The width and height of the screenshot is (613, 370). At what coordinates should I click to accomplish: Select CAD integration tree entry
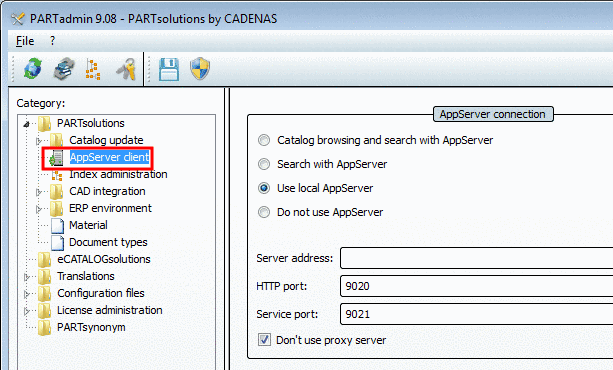click(x=107, y=191)
